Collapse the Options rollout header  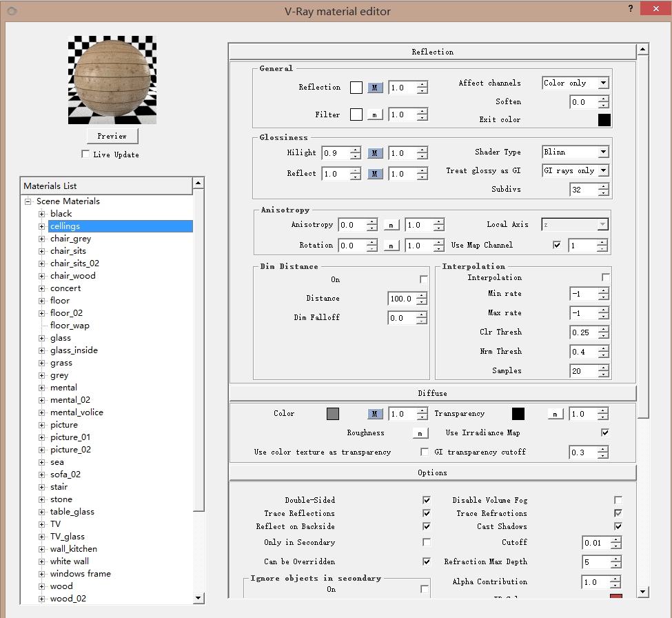(432, 472)
